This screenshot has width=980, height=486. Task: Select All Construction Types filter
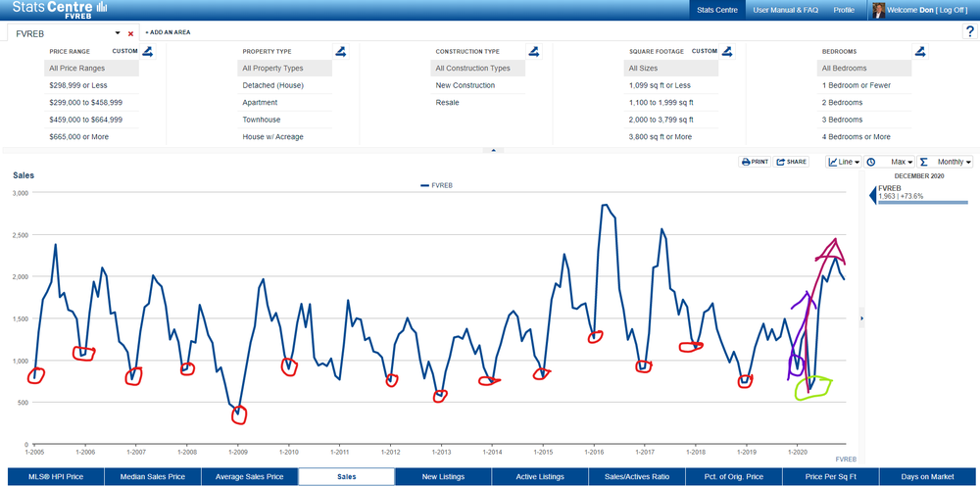pyautogui.click(x=477, y=68)
